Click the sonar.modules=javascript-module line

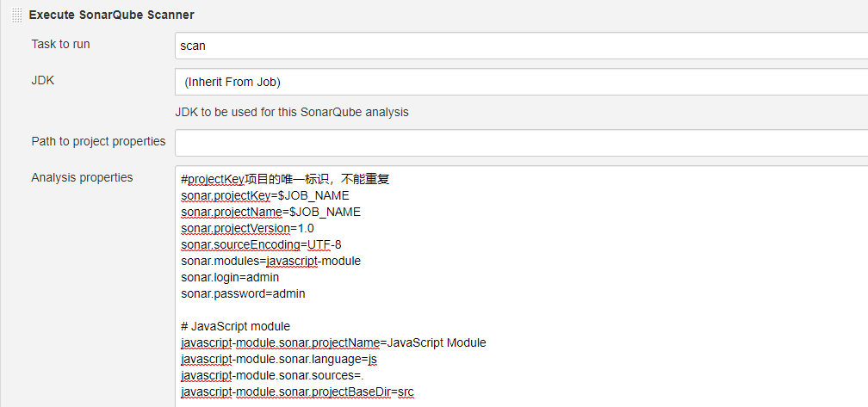(270, 261)
